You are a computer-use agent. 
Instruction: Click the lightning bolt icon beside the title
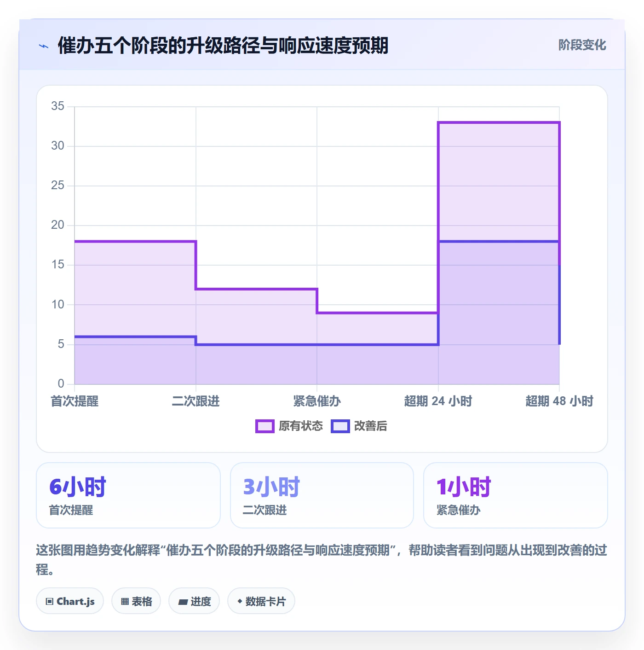click(44, 46)
